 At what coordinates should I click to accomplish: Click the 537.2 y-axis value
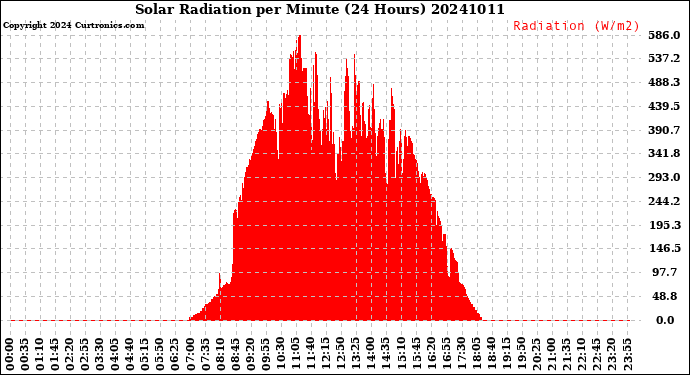pos(664,58)
